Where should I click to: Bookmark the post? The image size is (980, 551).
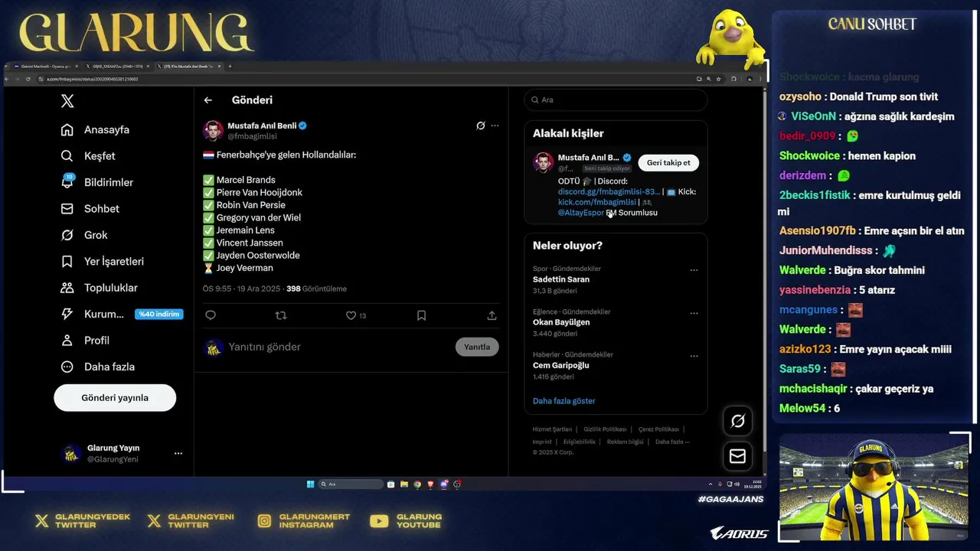(x=421, y=315)
